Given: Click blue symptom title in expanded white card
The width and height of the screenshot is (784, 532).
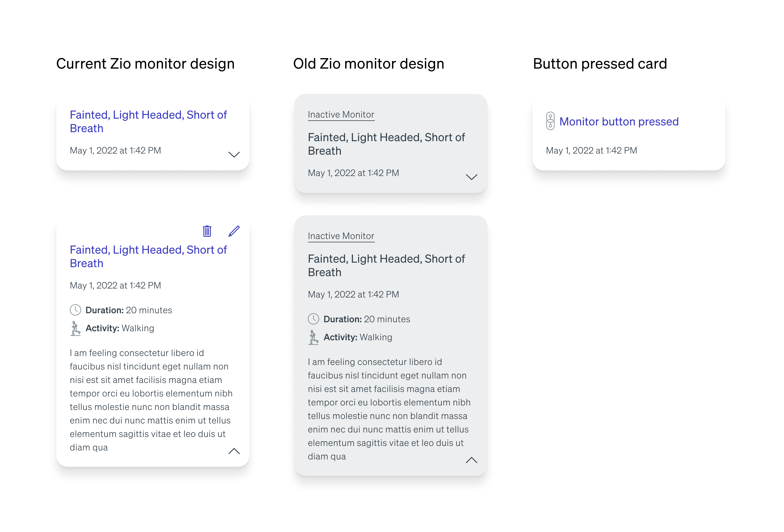Looking at the screenshot, I should pyautogui.click(x=148, y=256).
